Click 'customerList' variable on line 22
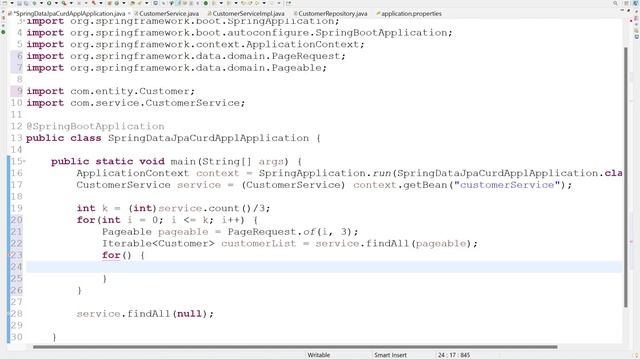640x360 pixels. point(258,244)
